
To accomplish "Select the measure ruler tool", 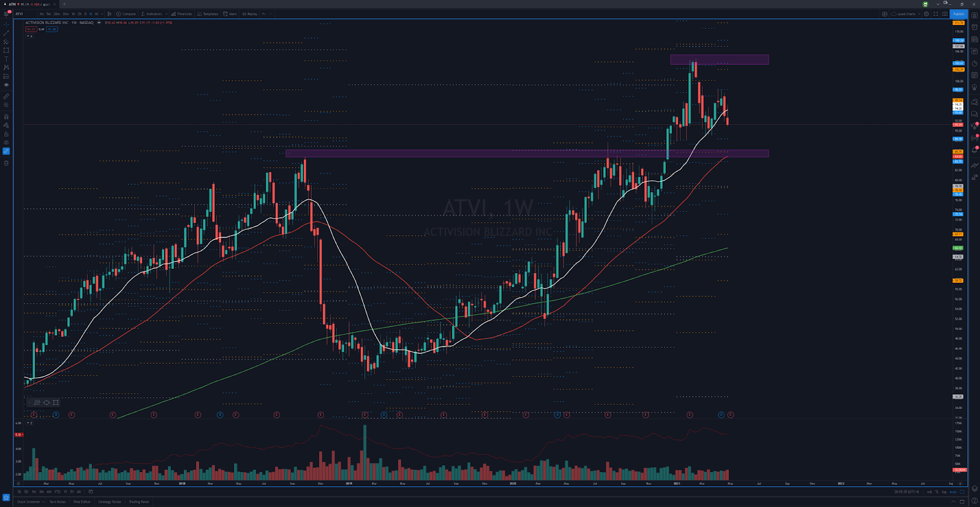I will (x=6, y=96).
